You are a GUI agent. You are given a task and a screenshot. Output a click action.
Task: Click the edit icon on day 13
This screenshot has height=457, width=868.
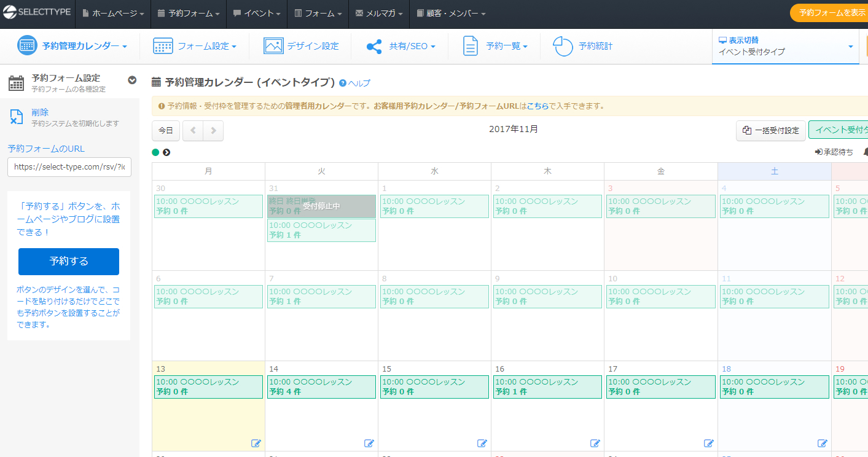pyautogui.click(x=256, y=443)
